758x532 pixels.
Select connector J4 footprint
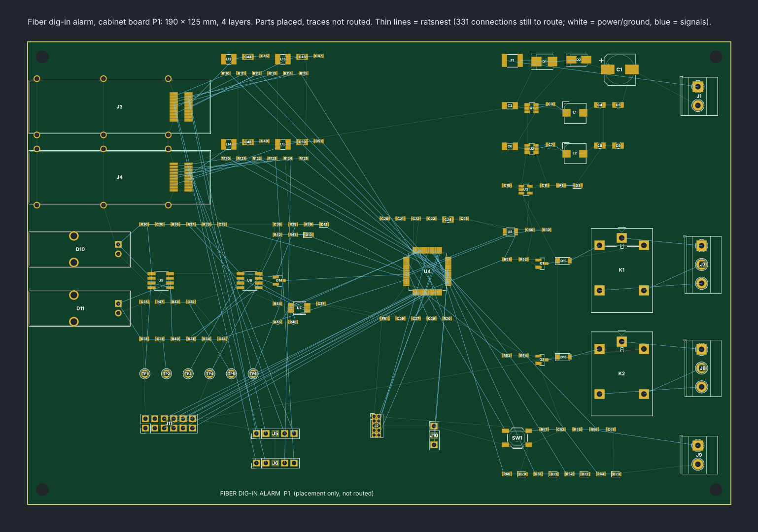(120, 177)
